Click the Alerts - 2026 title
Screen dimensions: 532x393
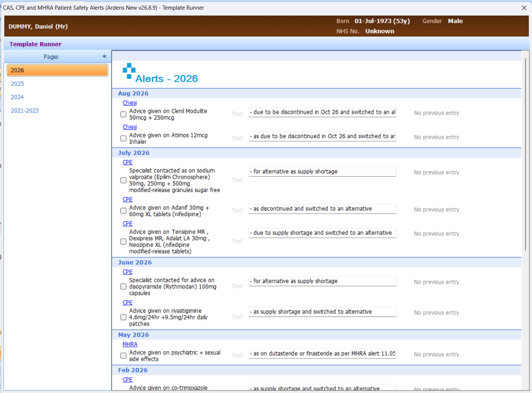point(167,79)
